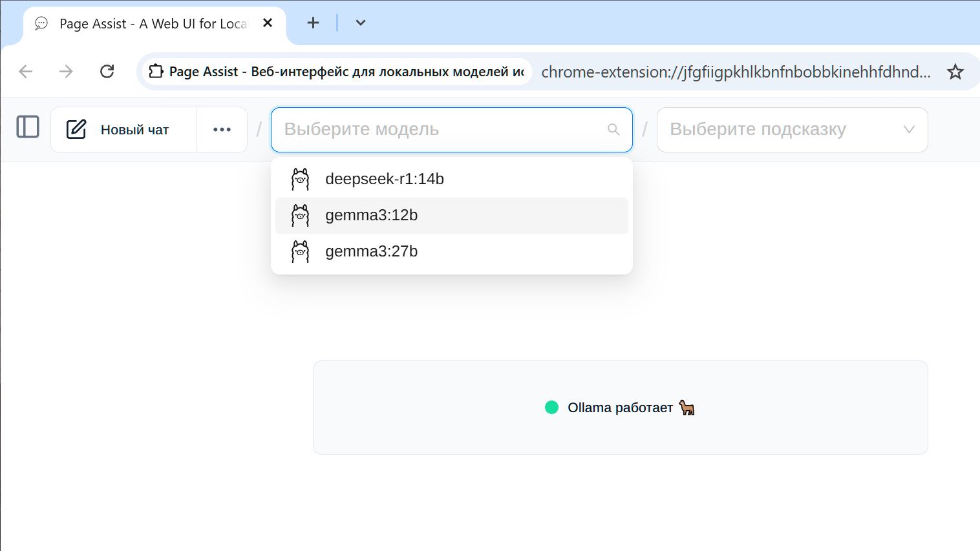Click the search magnifier in model selector
The image size is (980, 551).
[x=613, y=130]
